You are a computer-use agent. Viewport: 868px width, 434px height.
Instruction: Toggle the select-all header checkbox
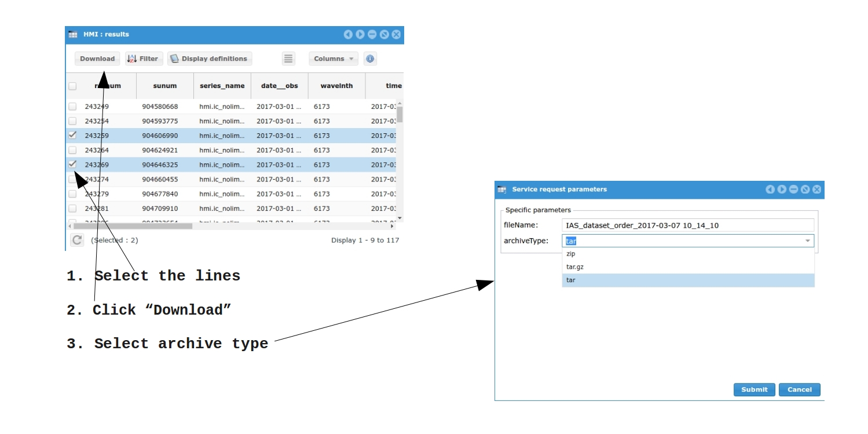coord(72,86)
